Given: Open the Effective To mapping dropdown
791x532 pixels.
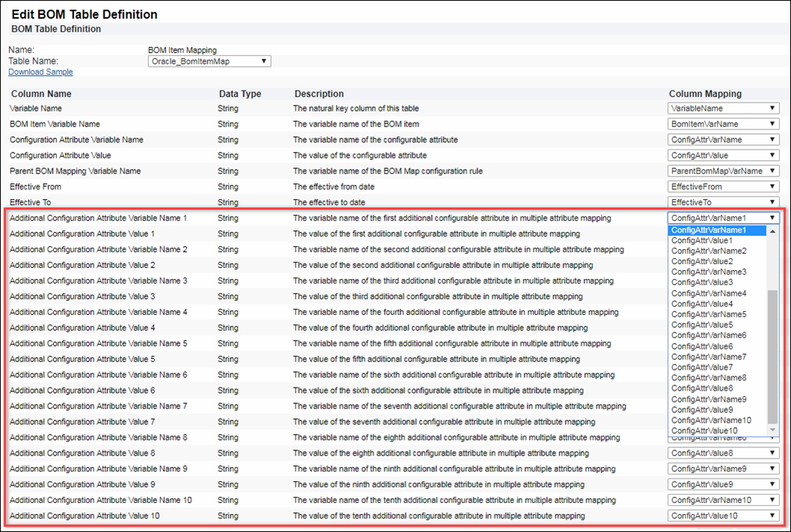Looking at the screenshot, I should (722, 202).
